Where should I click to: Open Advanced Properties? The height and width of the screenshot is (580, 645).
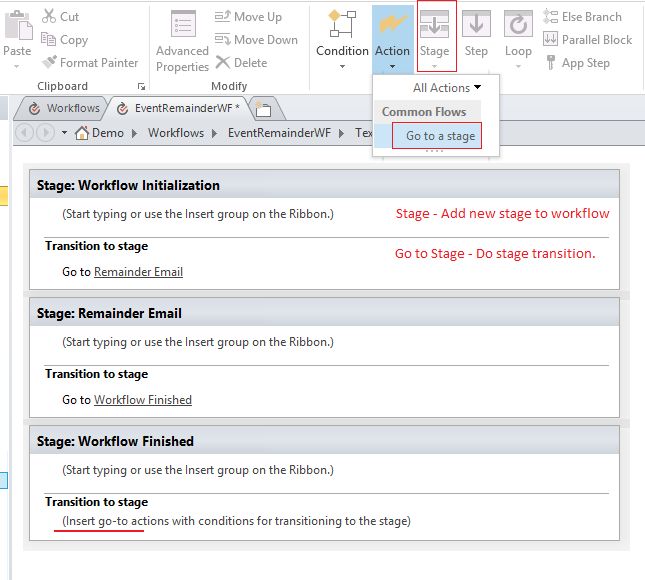click(x=183, y=41)
